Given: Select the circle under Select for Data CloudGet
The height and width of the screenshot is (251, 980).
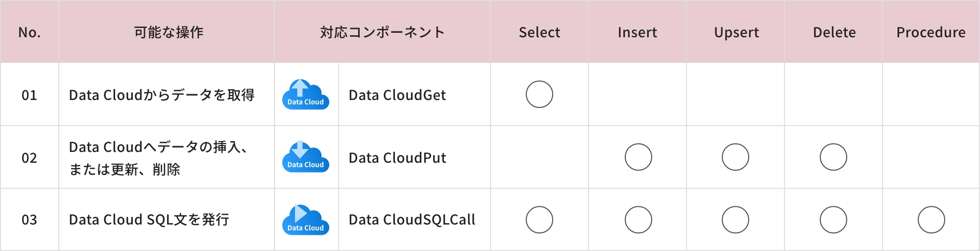Looking at the screenshot, I should [539, 94].
